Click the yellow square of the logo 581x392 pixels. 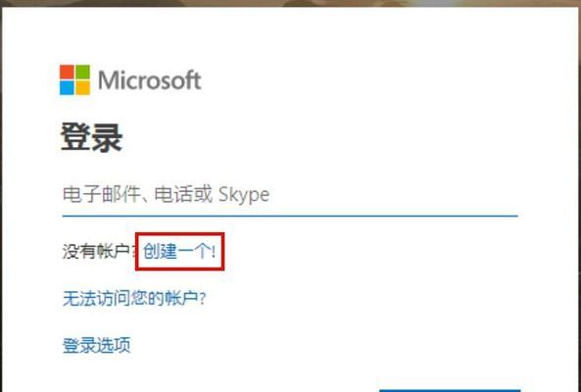click(83, 88)
